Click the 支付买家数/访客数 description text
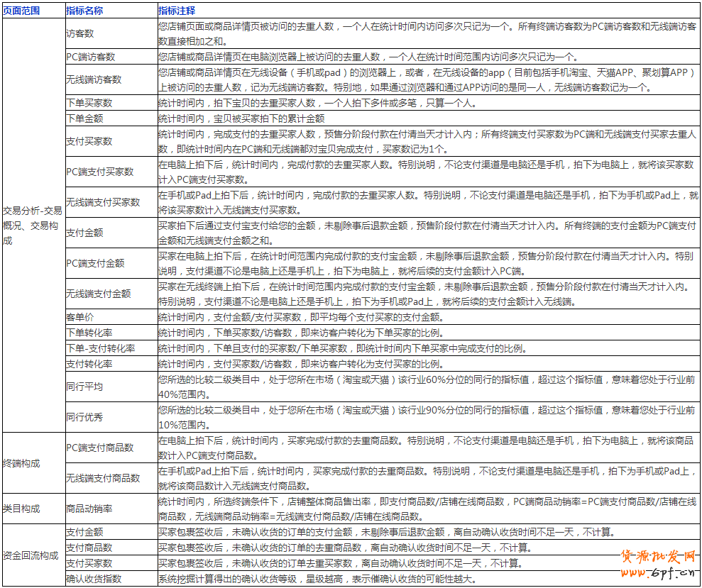This screenshot has width=702, height=588. [302, 365]
